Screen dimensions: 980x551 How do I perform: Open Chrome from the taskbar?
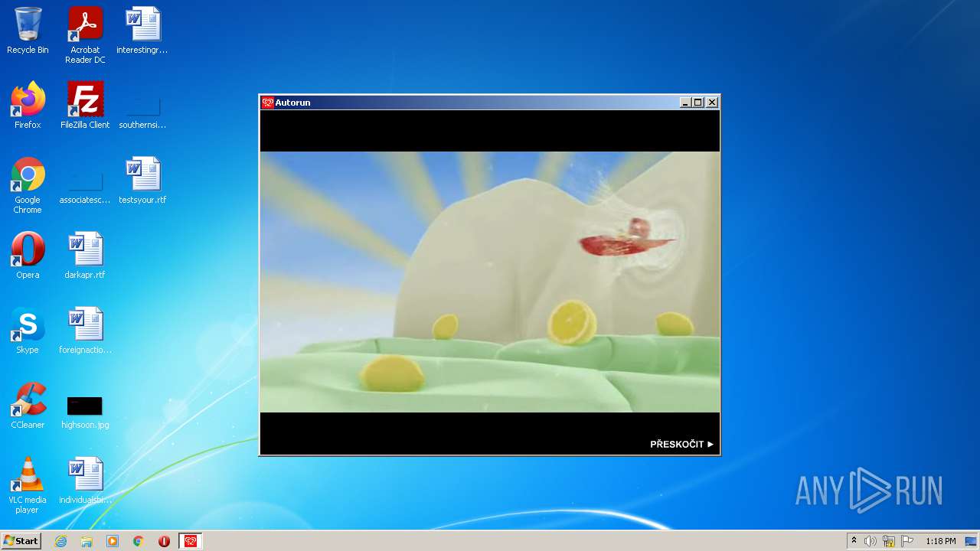pos(139,541)
